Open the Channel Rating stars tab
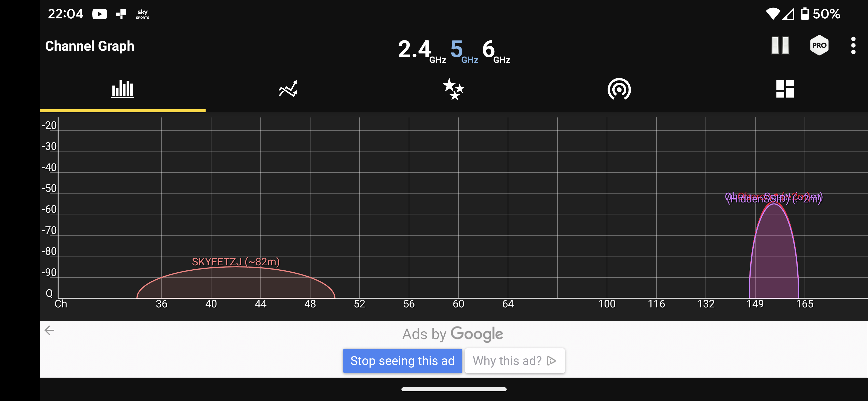The image size is (868, 401). [453, 89]
